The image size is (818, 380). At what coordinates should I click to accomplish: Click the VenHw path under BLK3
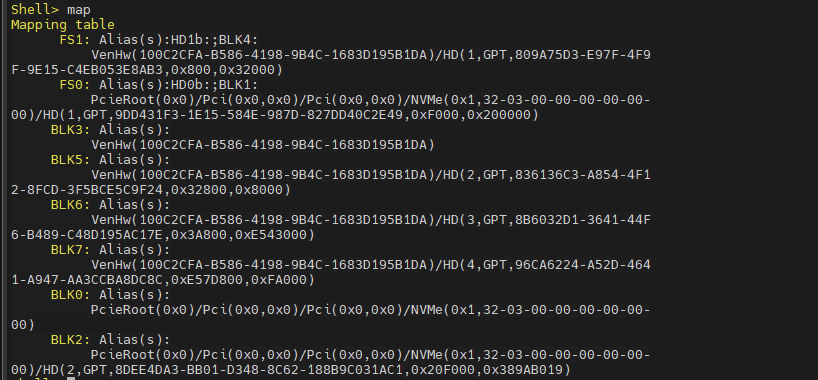(262, 145)
